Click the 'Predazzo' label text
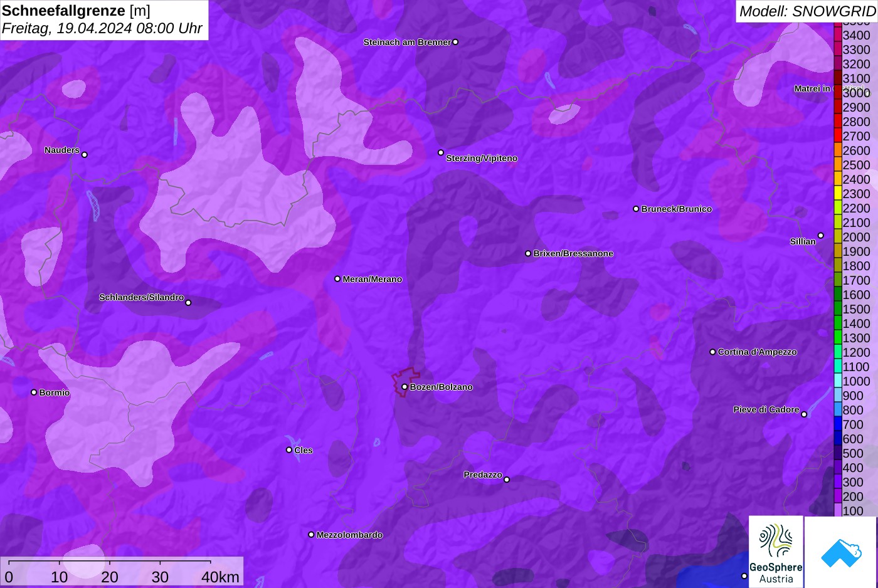The width and height of the screenshot is (878, 588). point(483,475)
